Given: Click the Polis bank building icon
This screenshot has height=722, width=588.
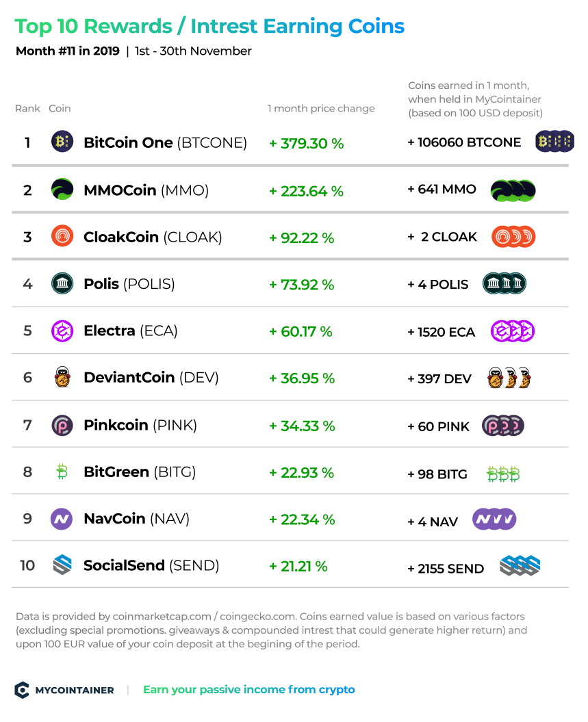Looking at the screenshot, I should pyautogui.click(x=62, y=283).
